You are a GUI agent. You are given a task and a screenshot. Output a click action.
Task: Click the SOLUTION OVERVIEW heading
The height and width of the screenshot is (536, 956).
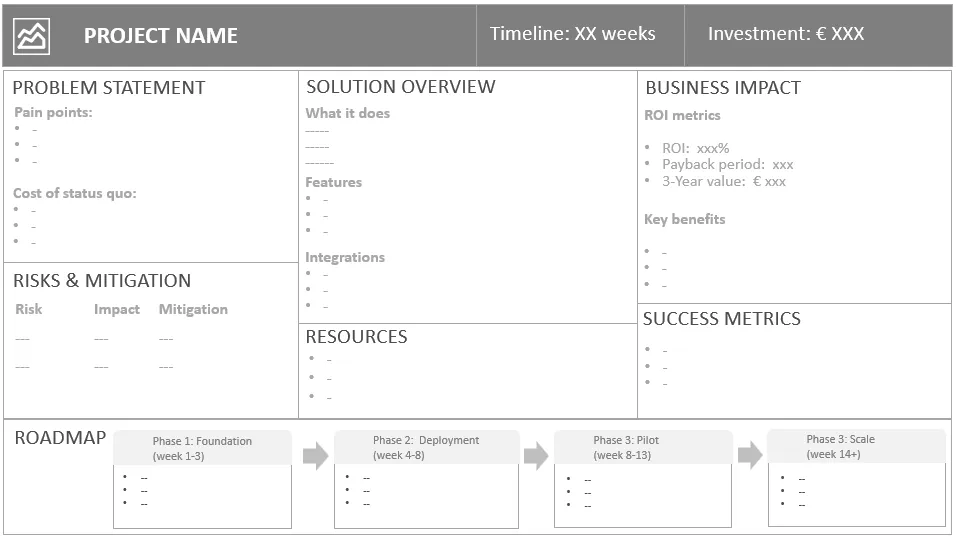click(x=400, y=87)
